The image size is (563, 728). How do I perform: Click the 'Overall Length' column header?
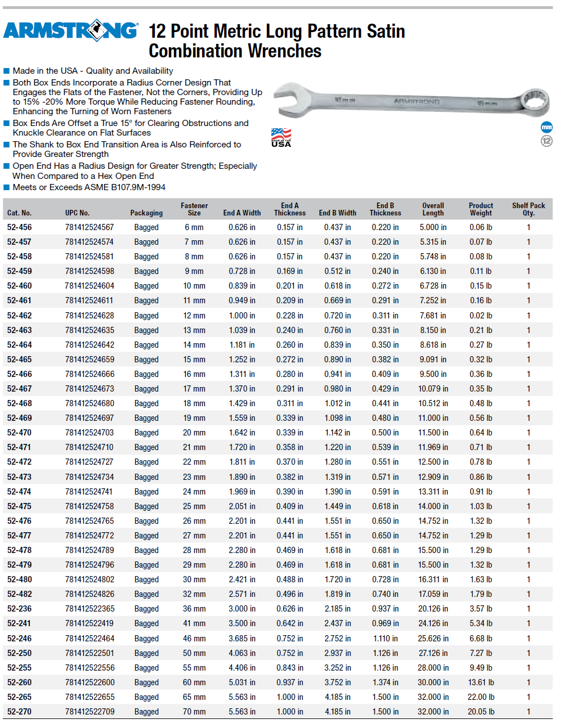click(433, 209)
